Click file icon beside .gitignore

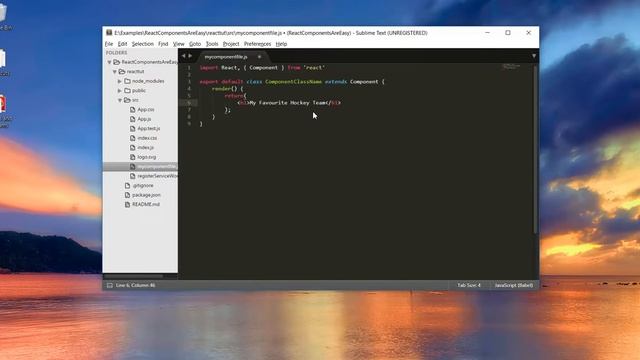tap(127, 185)
